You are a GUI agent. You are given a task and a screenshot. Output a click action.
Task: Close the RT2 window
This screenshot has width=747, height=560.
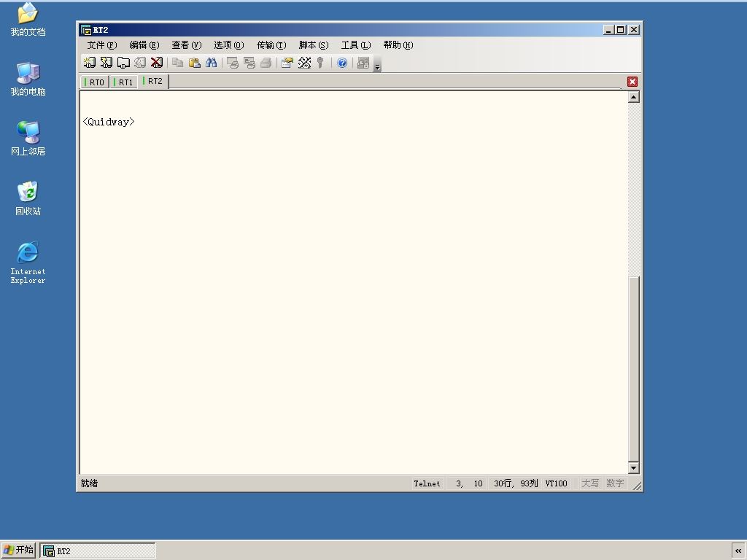(634, 29)
